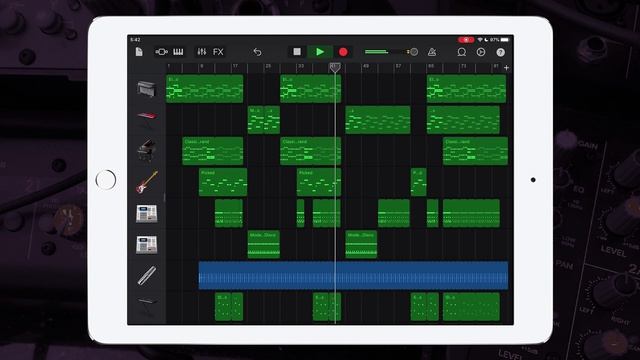Screen dimensions: 640x360
Task: Switch to Tracks view icon
Action: [x=161, y=52]
